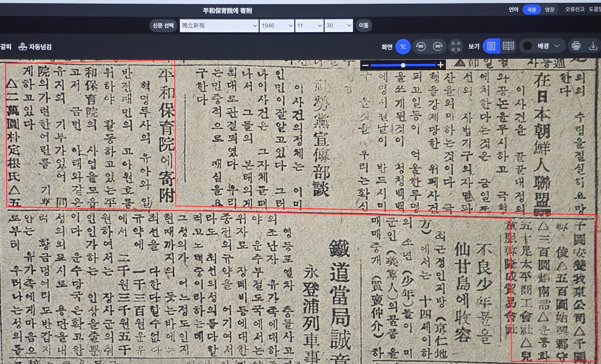Download the newspaper page
The image size is (601, 364).
[593, 46]
